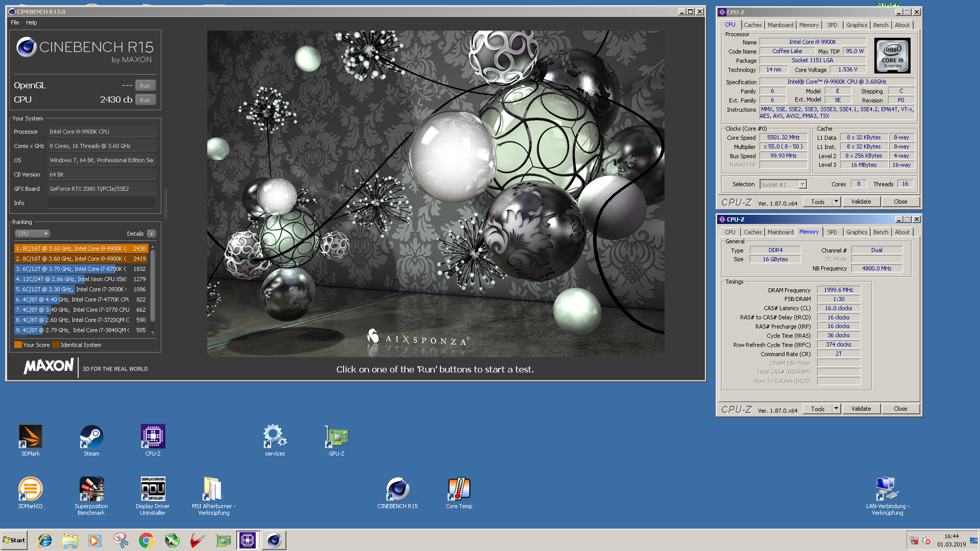980x551 pixels.
Task: Select ranking entry 6 Core i7-4770K
Action: pyautogui.click(x=81, y=299)
